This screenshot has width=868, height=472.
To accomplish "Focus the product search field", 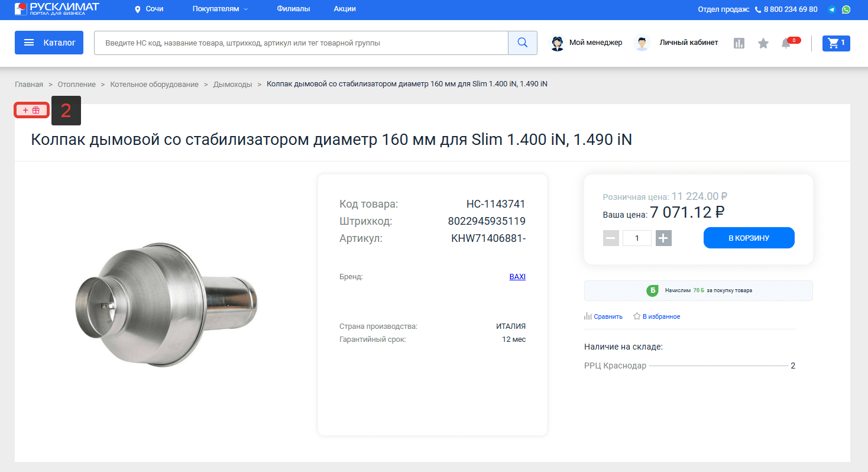I will [x=301, y=43].
